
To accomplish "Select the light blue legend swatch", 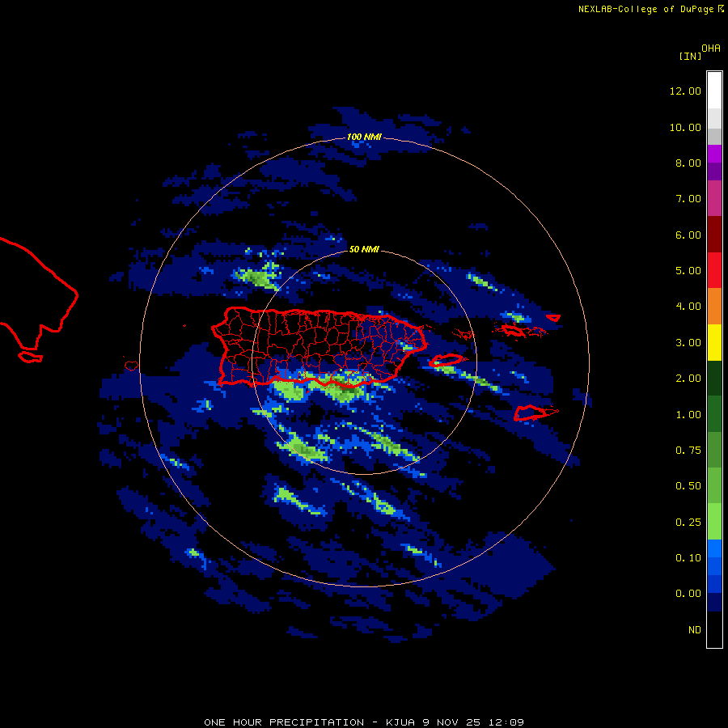I will (x=714, y=548).
